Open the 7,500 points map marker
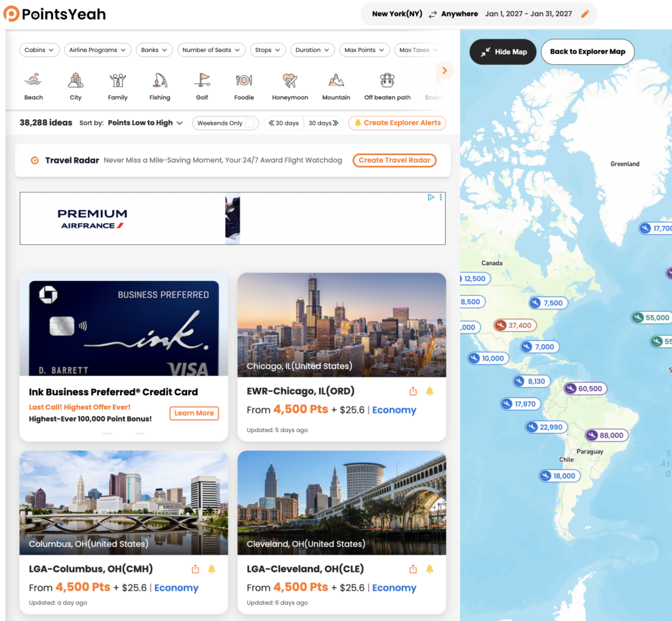Viewport: 672px width, 621px height. [x=548, y=303]
